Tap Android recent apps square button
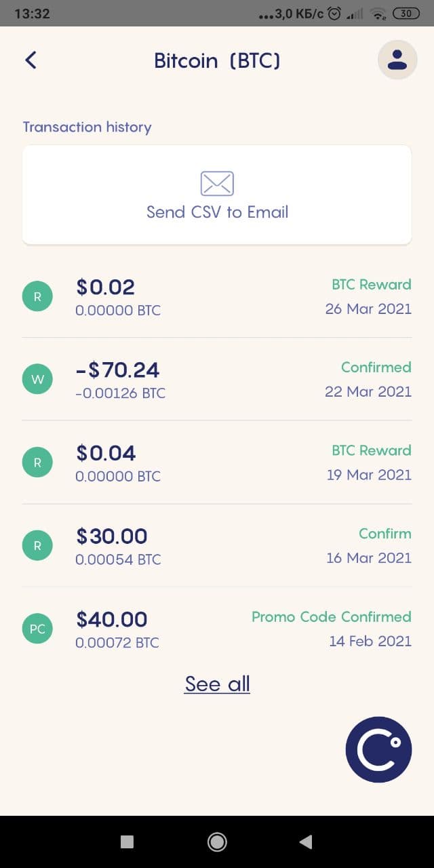 127,842
